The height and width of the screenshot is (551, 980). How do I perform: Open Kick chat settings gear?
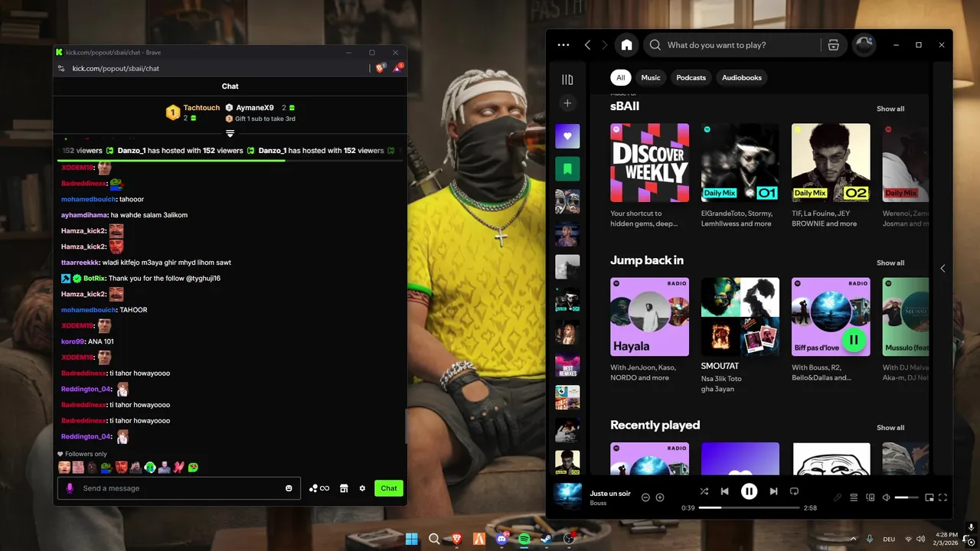pos(362,488)
